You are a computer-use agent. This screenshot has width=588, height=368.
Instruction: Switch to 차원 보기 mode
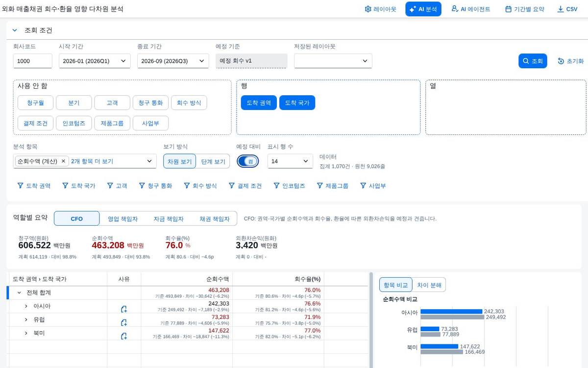(180, 161)
